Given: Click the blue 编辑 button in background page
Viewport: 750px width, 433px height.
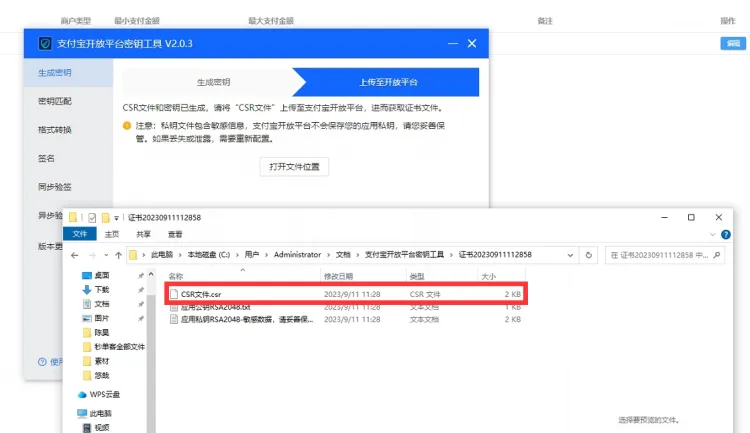Looking at the screenshot, I should 733,44.
